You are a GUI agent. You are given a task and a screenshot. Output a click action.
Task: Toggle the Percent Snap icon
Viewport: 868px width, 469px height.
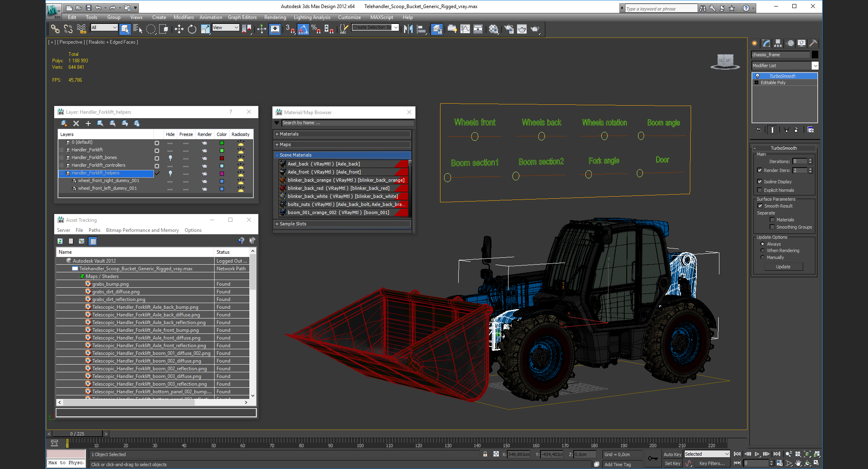pyautogui.click(x=316, y=29)
